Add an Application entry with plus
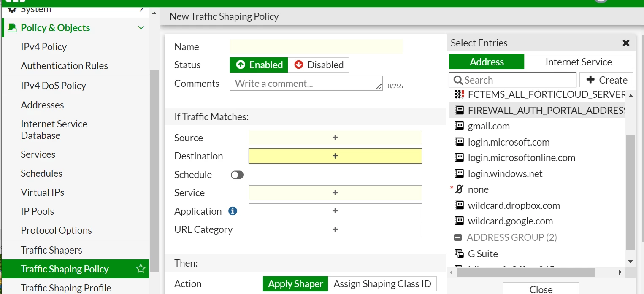Image resolution: width=644 pixels, height=294 pixels. [x=335, y=211]
